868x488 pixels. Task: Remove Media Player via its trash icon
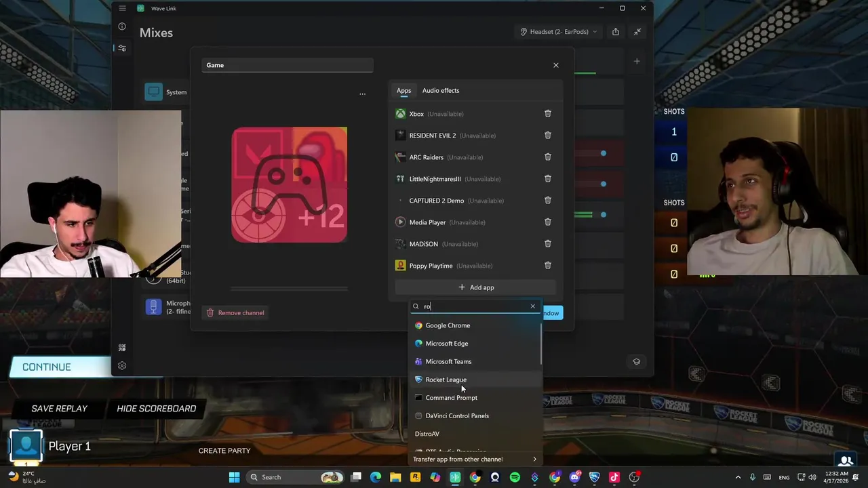548,222
